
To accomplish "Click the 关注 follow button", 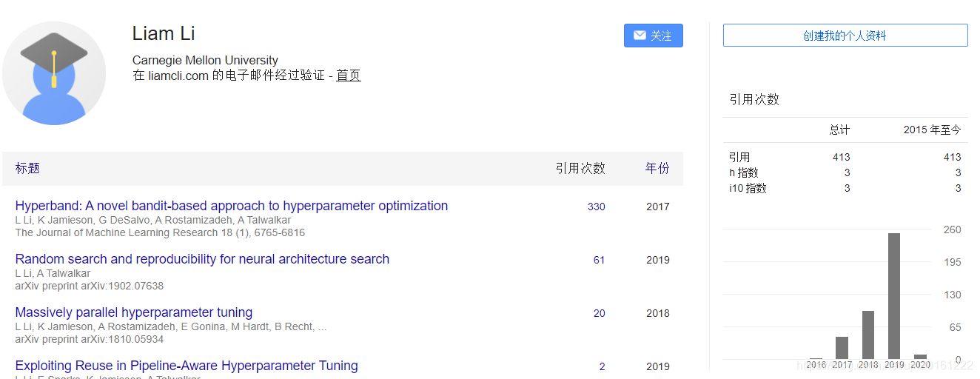I will [653, 36].
